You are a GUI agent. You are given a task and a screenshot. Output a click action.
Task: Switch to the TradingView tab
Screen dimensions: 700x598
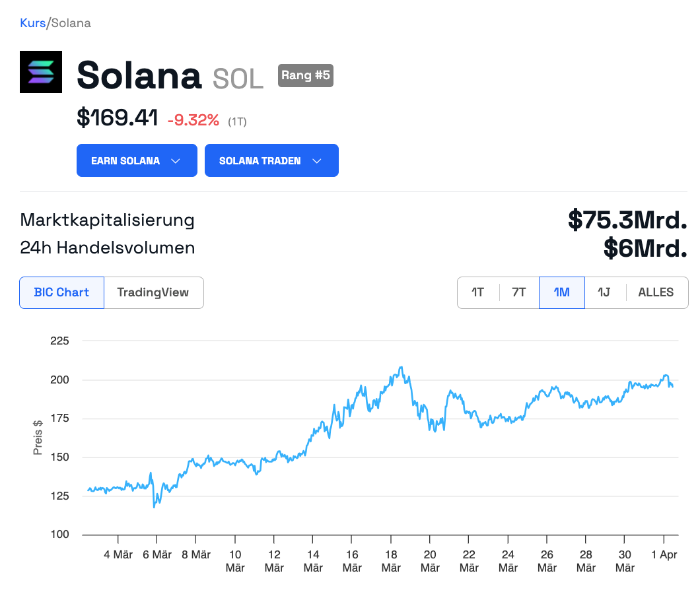[x=153, y=292]
